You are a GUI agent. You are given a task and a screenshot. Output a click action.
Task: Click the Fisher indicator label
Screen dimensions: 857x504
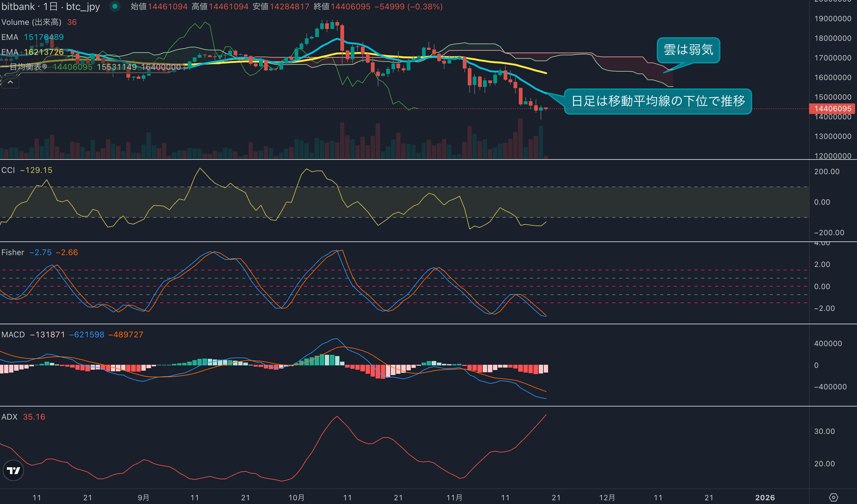click(x=13, y=252)
